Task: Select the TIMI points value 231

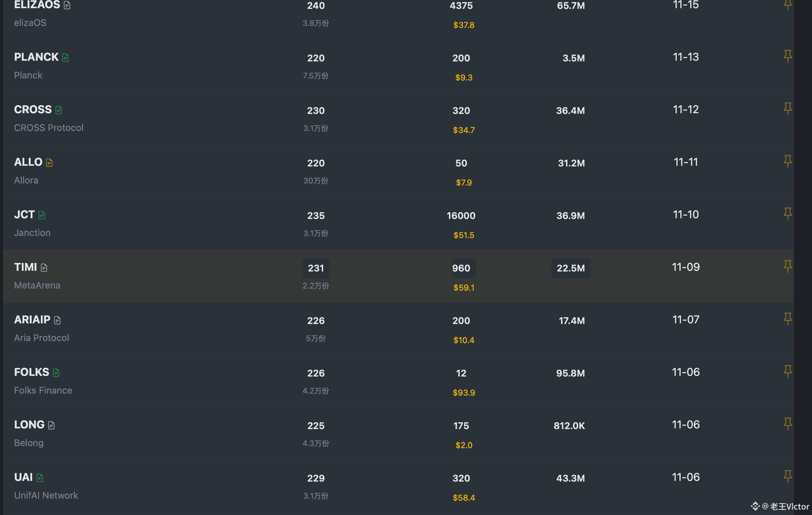Action: click(x=316, y=268)
